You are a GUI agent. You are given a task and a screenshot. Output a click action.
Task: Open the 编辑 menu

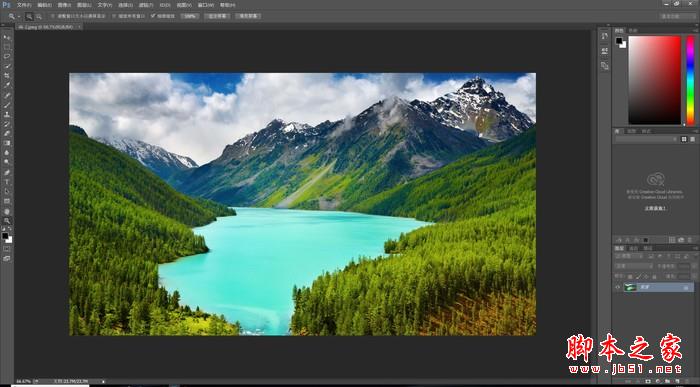click(44, 5)
